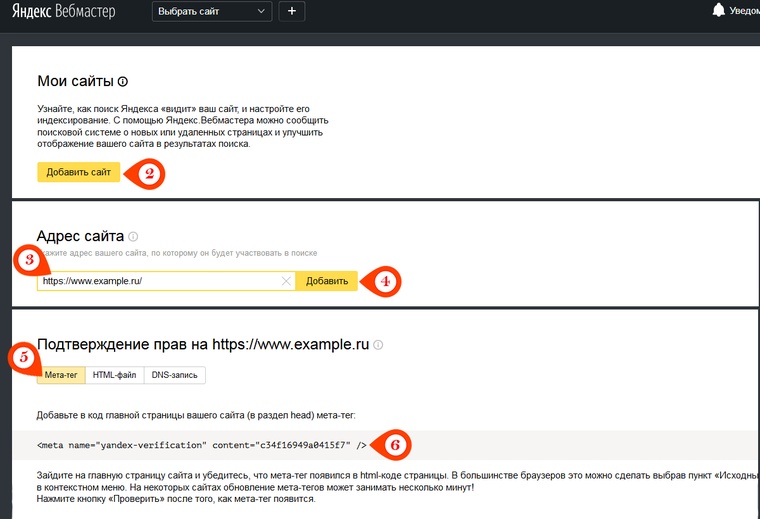Click the plus add-site button in header
This screenshot has height=519, width=760.
click(x=292, y=12)
